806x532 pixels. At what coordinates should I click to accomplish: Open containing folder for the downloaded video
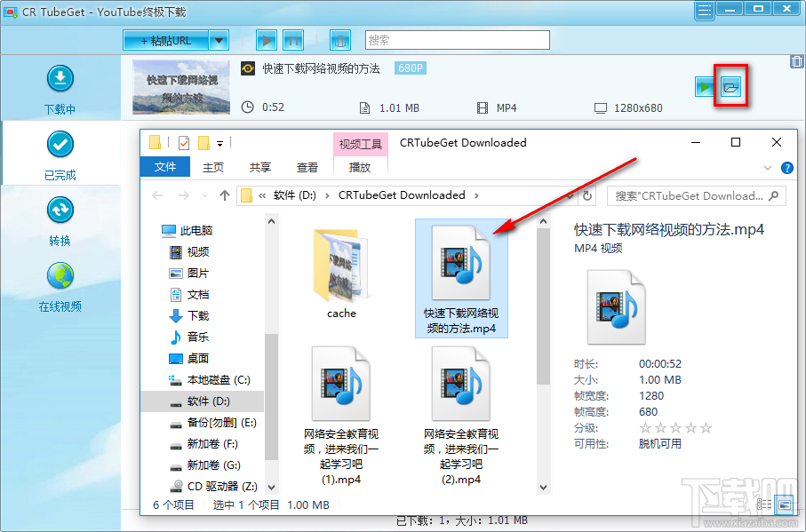tap(730, 86)
